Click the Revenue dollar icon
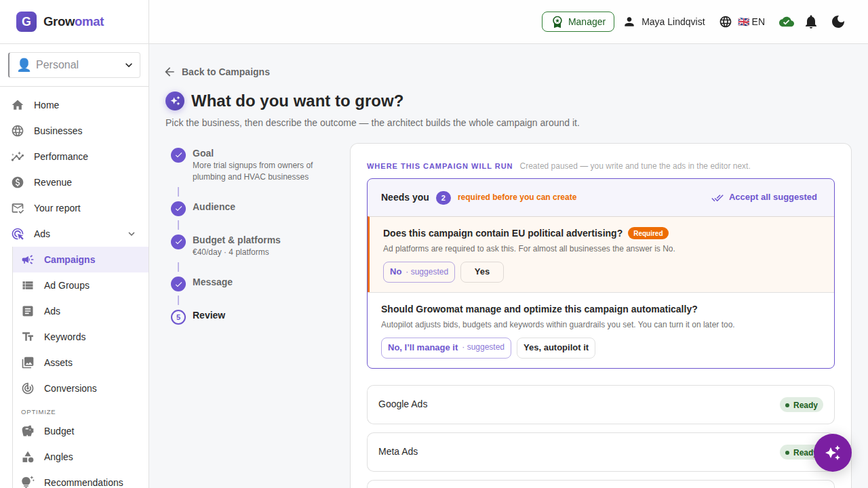 click(18, 182)
